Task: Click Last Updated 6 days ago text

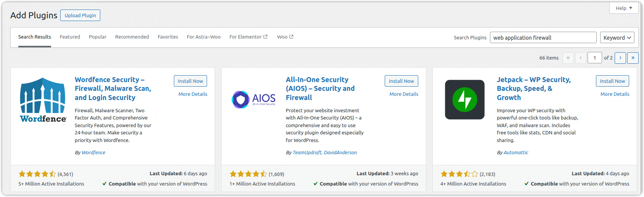Action: point(178,173)
